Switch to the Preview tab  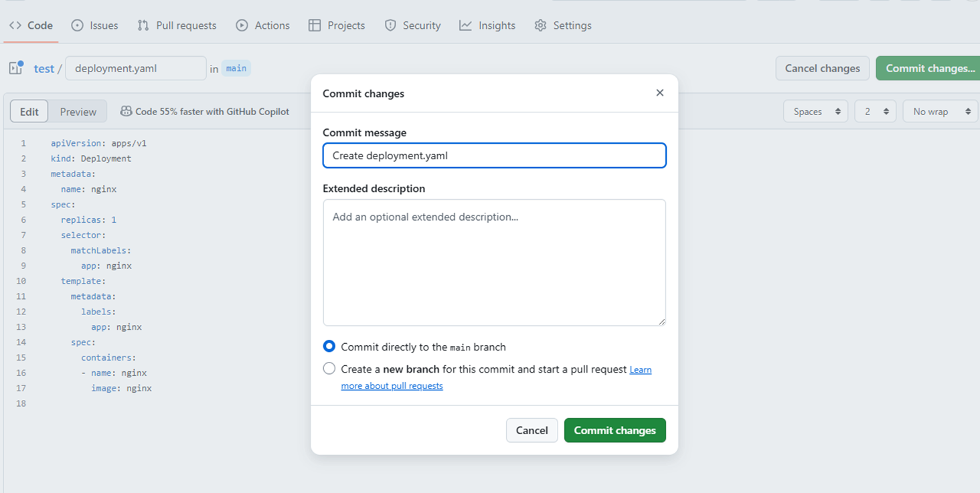[x=78, y=112]
